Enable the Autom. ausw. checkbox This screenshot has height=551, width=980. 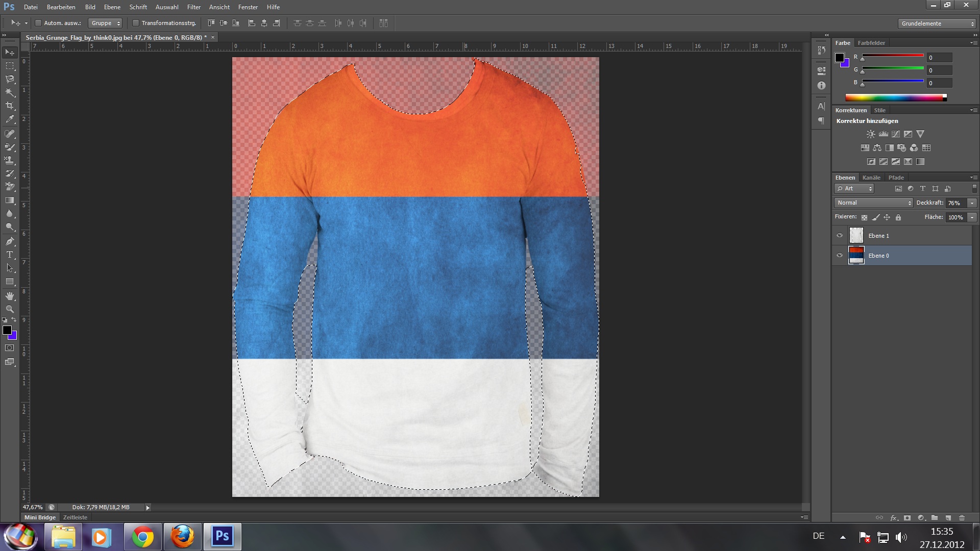38,23
